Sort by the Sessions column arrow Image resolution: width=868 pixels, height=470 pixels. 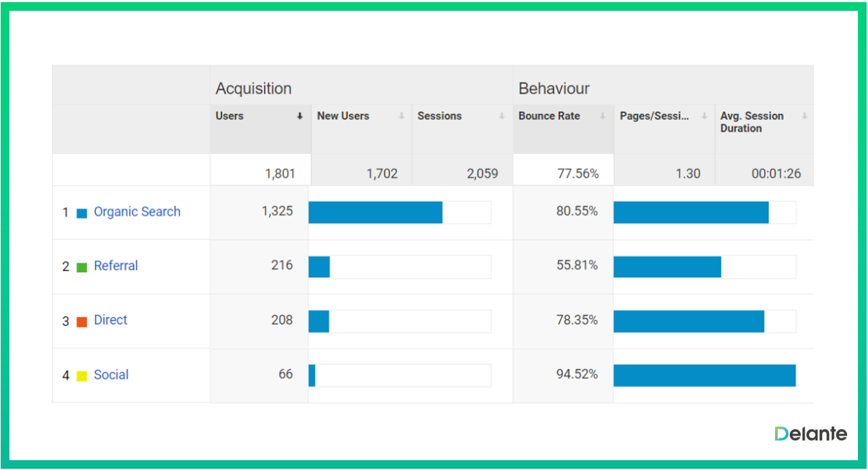[502, 116]
